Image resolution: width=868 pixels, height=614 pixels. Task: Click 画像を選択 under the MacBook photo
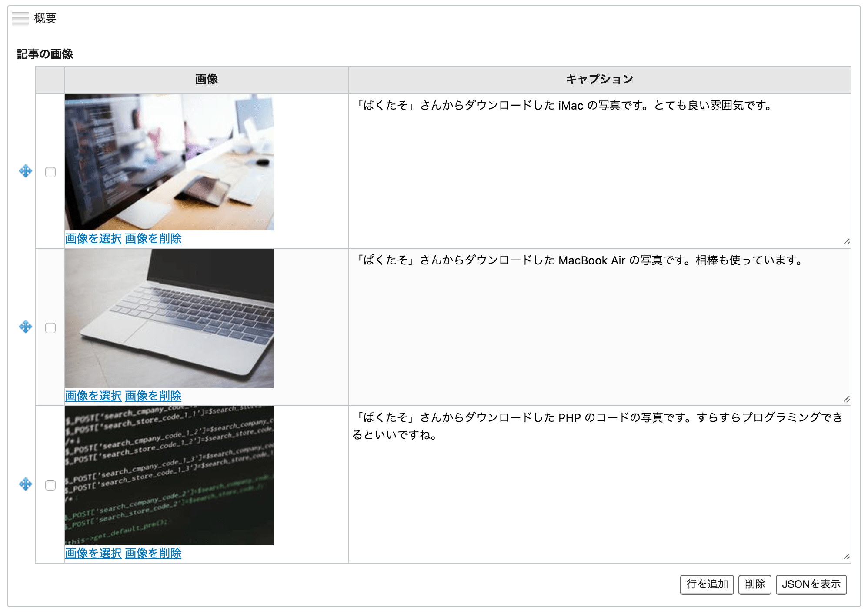point(93,396)
